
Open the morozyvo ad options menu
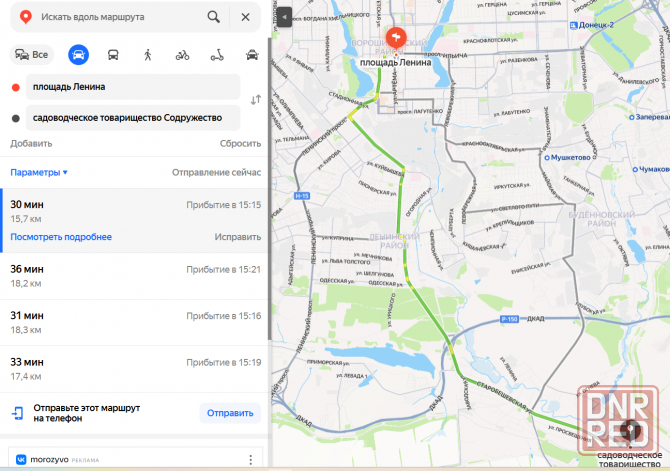(x=250, y=460)
